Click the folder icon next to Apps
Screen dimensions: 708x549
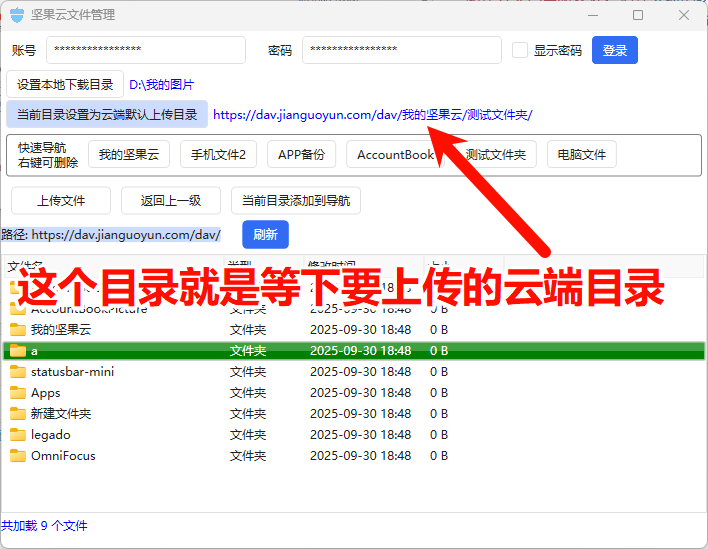[x=17, y=393]
